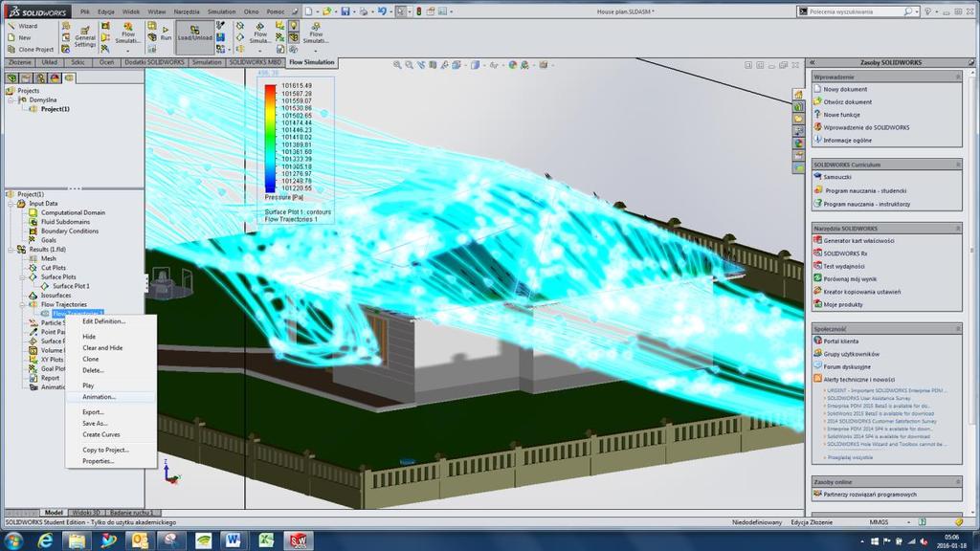Click Przeglądaj wszystkie link

tap(850, 457)
